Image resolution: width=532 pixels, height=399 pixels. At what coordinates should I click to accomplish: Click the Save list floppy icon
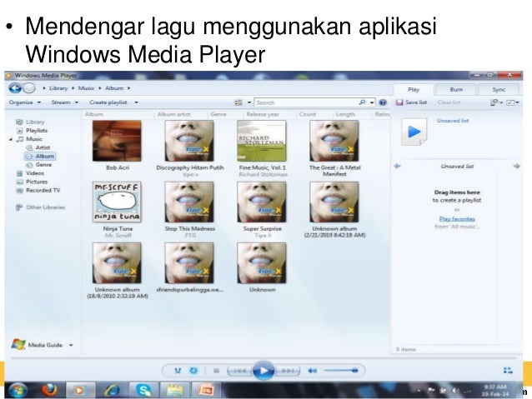click(399, 102)
